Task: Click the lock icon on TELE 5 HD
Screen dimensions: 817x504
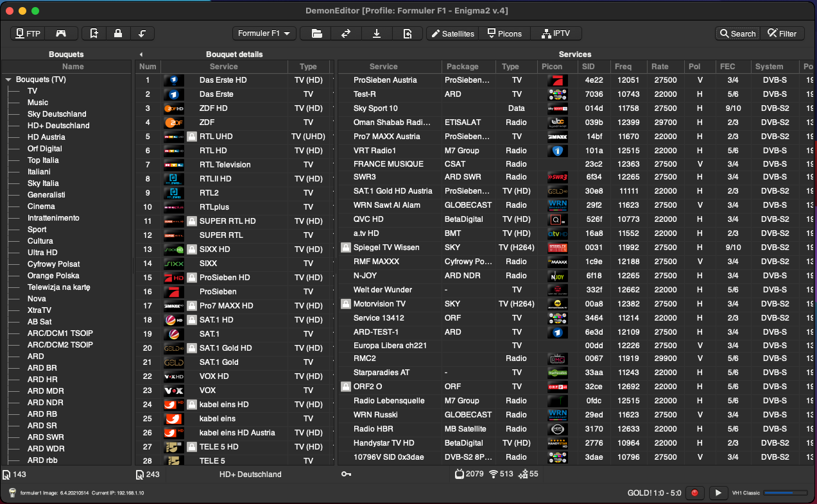Action: pyautogui.click(x=191, y=447)
